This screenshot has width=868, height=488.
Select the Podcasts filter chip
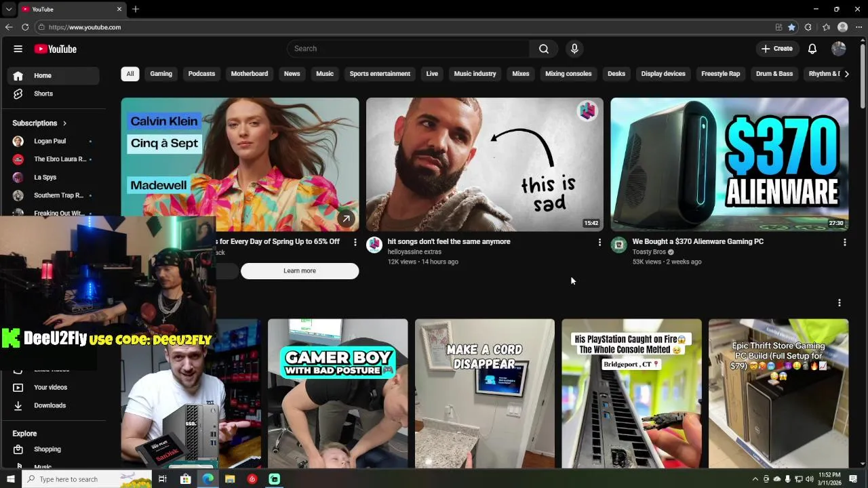[x=201, y=74]
